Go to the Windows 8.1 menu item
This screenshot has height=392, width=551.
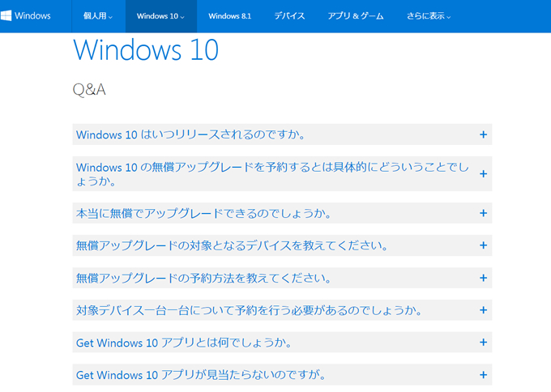click(x=230, y=16)
